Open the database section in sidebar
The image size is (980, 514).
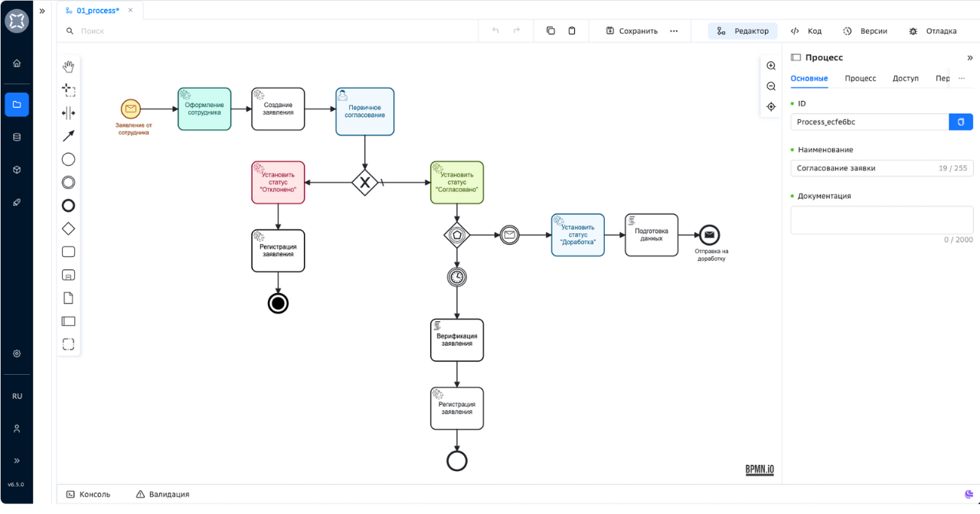17,137
